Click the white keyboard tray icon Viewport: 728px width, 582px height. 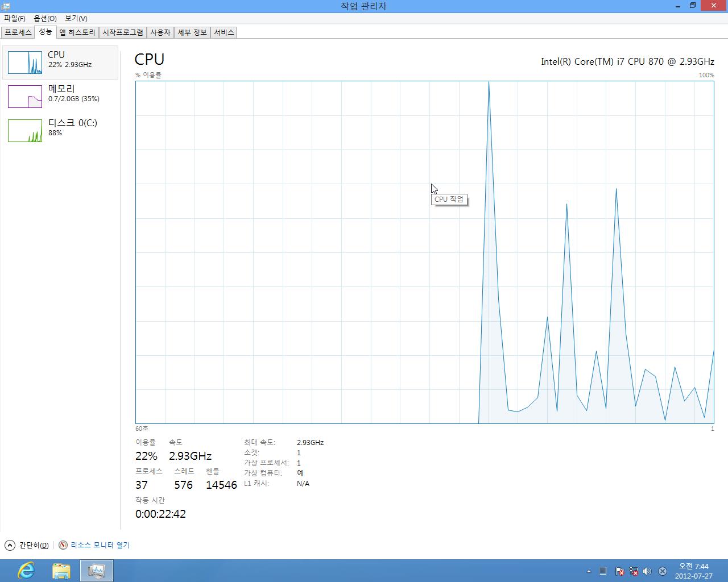[603, 571]
